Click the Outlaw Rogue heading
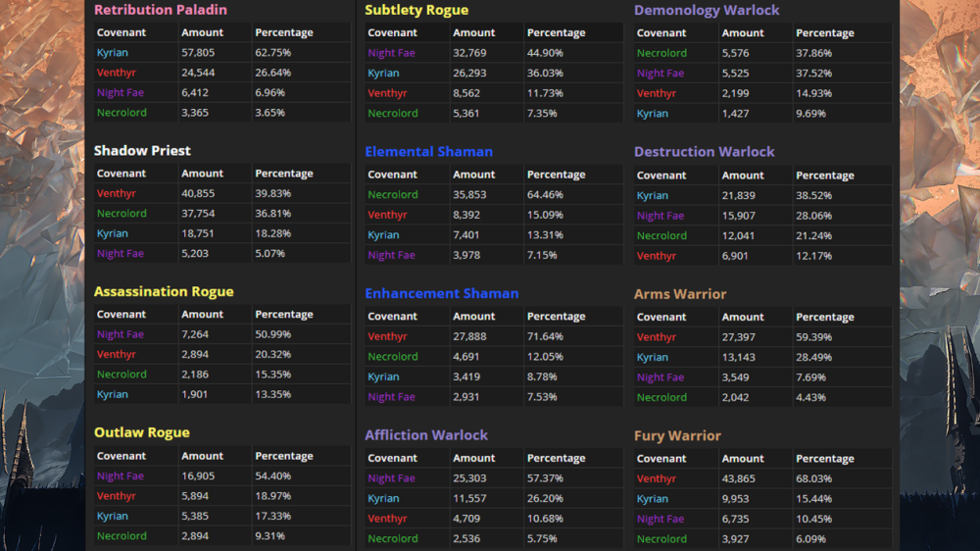Viewport: 980px width, 551px height. 141,433
